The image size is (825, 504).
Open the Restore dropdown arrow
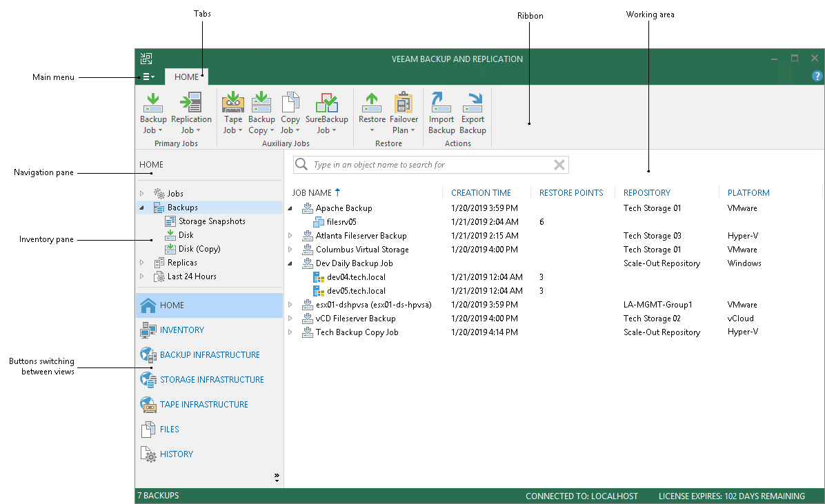[x=372, y=130]
